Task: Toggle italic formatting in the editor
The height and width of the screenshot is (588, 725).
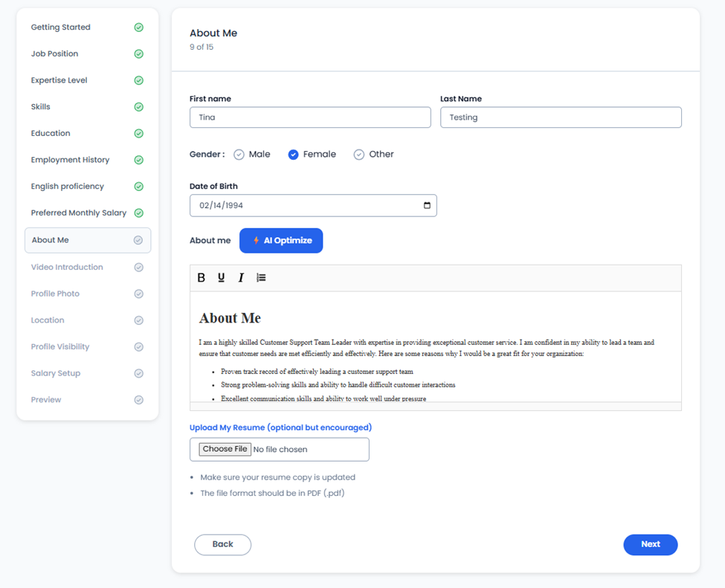Action: [x=241, y=277]
